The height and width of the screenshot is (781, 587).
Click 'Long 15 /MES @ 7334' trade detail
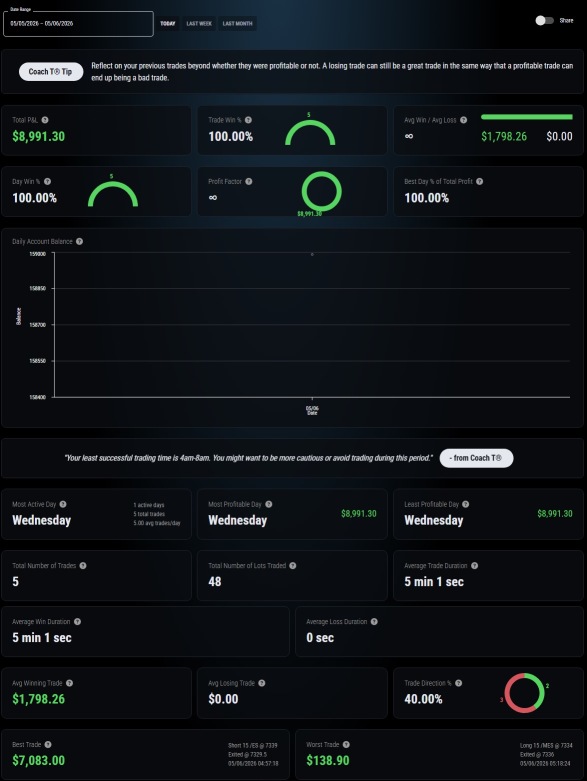546,746
